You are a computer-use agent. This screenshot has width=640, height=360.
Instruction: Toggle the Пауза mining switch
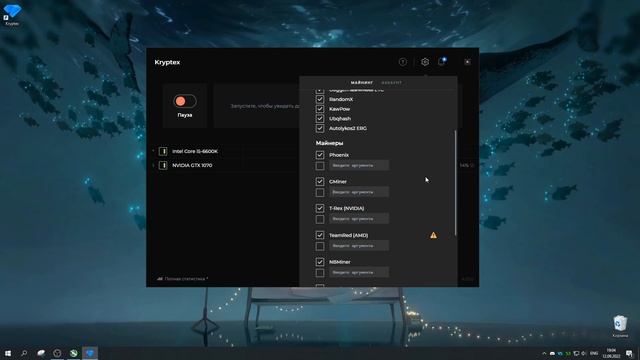pos(185,101)
